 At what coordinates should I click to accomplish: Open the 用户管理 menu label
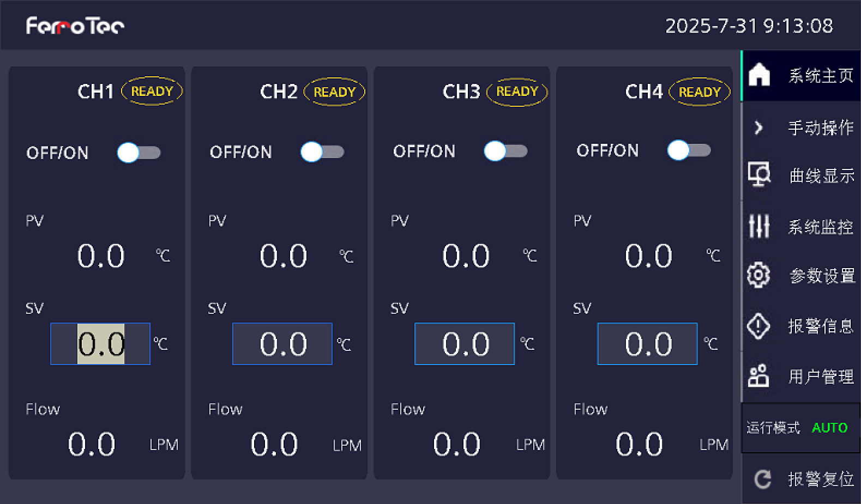(x=820, y=377)
